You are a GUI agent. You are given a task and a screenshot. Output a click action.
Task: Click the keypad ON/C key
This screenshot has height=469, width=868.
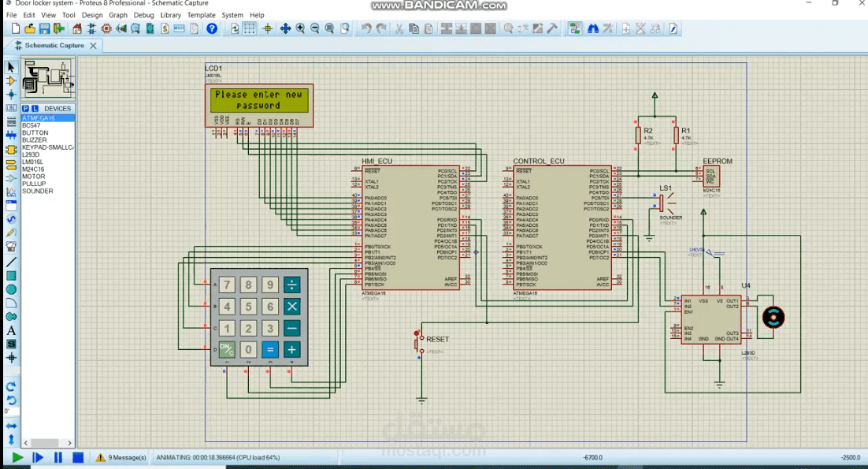click(x=227, y=349)
